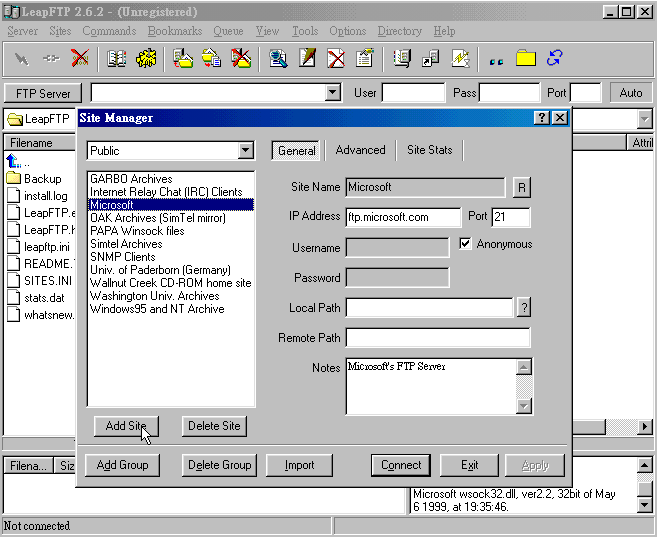Select the SITES.INI file
Image resolution: width=657 pixels, height=537 pixels.
(x=40, y=281)
